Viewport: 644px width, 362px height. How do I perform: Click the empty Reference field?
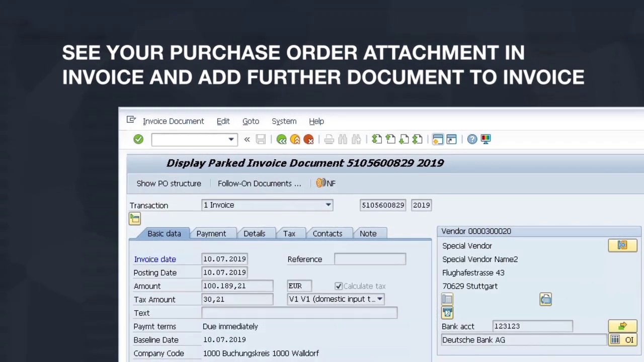(x=370, y=259)
